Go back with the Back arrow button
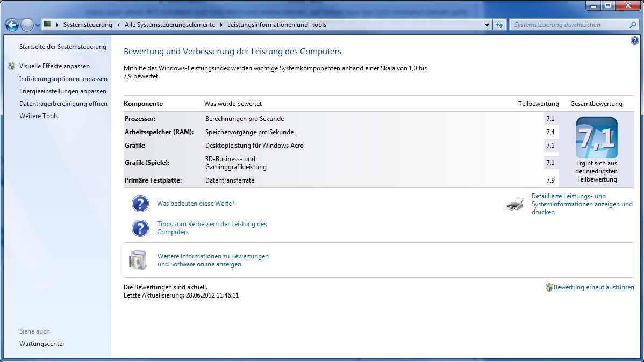This screenshot has width=644, height=362. point(12,25)
